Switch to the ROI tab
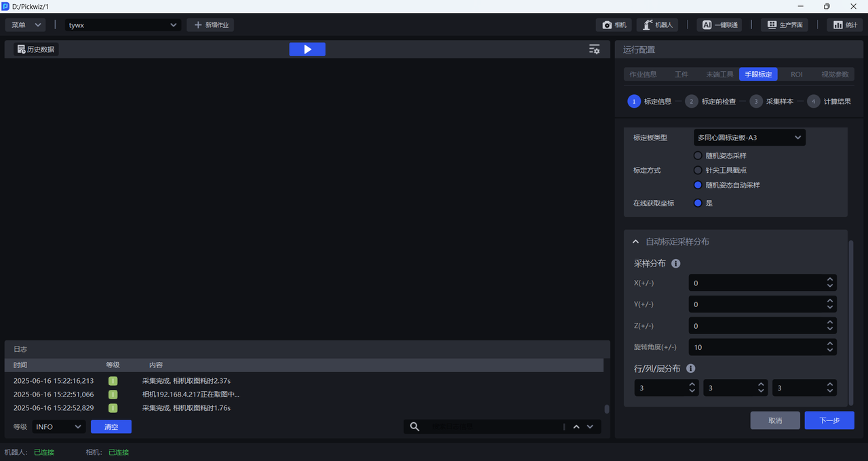This screenshot has height=461, width=868. click(x=796, y=75)
